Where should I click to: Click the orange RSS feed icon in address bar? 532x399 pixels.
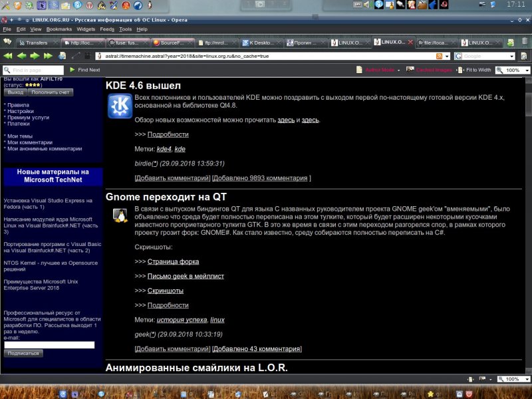pyautogui.click(x=439, y=57)
